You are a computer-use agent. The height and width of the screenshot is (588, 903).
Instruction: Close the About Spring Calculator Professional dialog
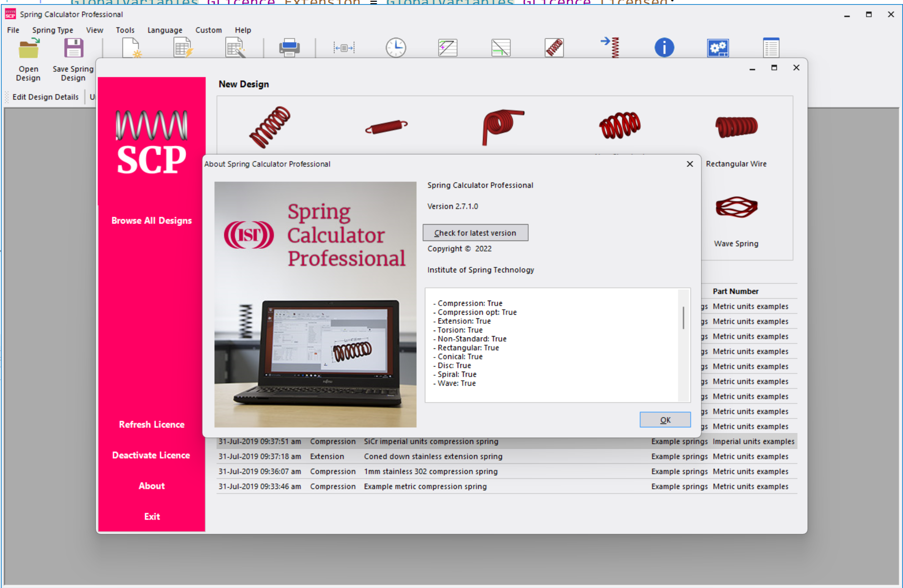point(690,164)
